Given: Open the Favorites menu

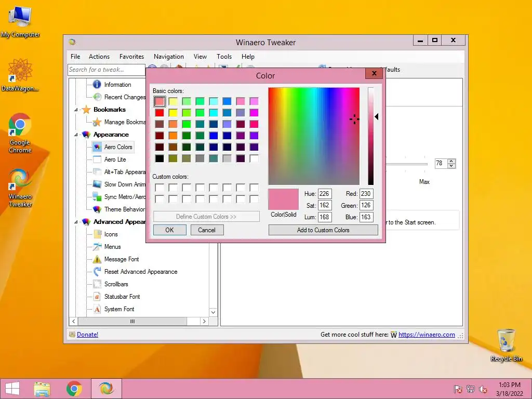Looking at the screenshot, I should pos(131,56).
